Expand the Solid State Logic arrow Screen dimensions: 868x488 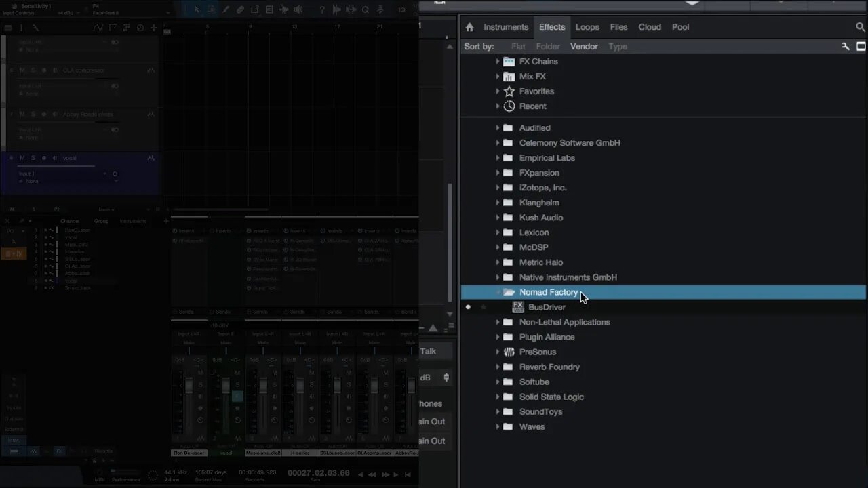[x=498, y=396]
